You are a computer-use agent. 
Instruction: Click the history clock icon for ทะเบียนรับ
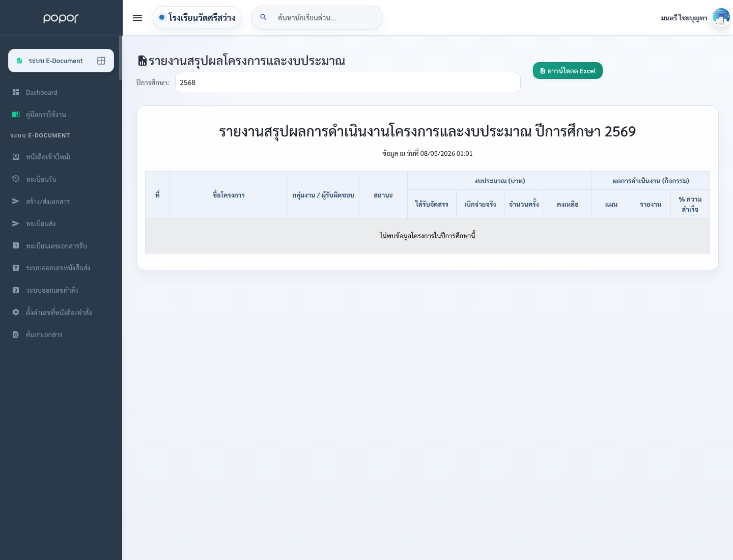tap(16, 179)
